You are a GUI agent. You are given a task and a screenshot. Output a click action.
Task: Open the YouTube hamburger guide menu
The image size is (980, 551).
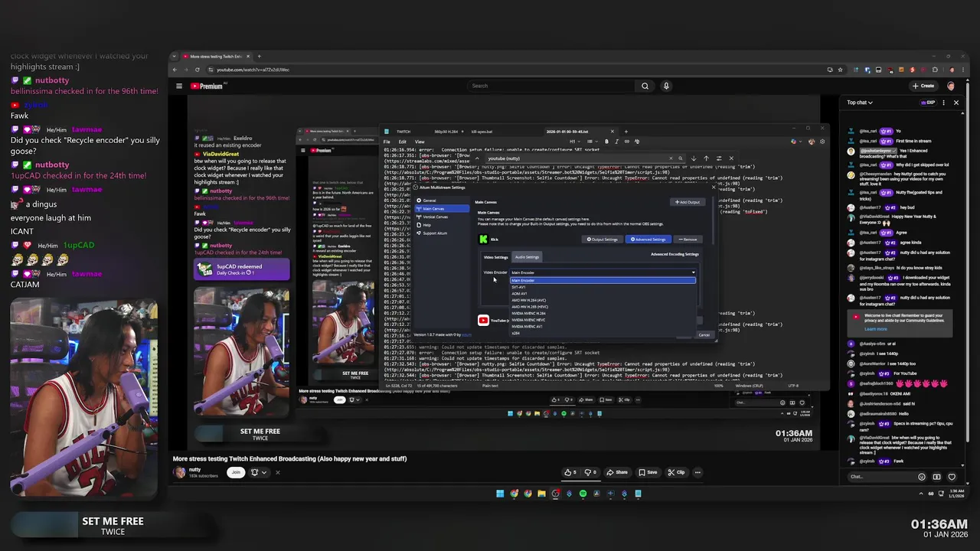(x=179, y=86)
